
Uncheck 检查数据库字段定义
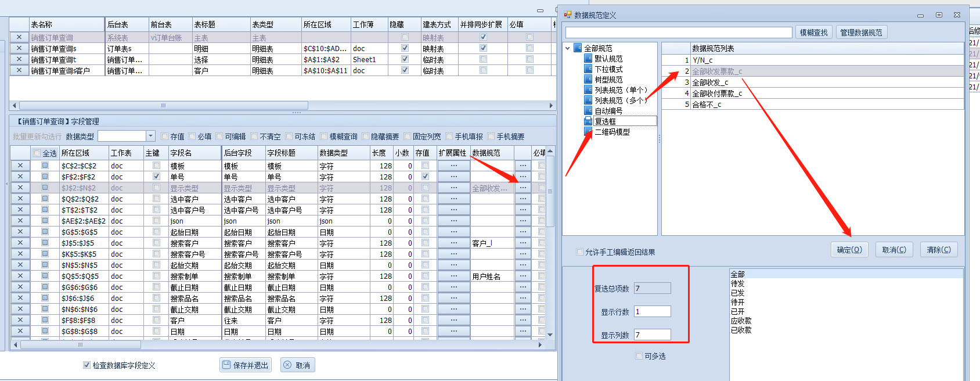click(87, 365)
